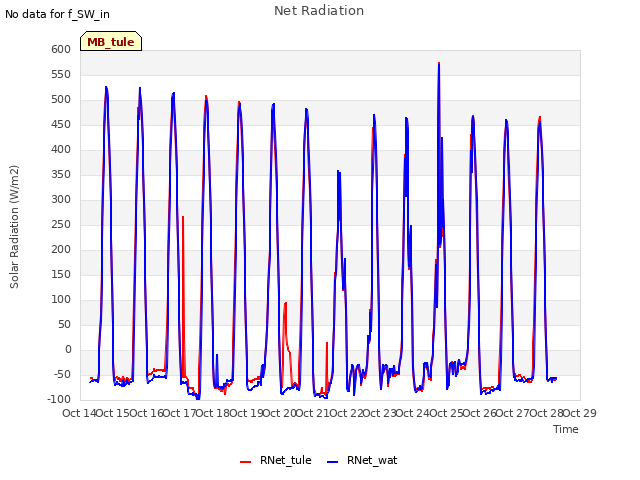Click the 500 y-axis tick label
This screenshot has height=480, width=640.
click(x=61, y=100)
